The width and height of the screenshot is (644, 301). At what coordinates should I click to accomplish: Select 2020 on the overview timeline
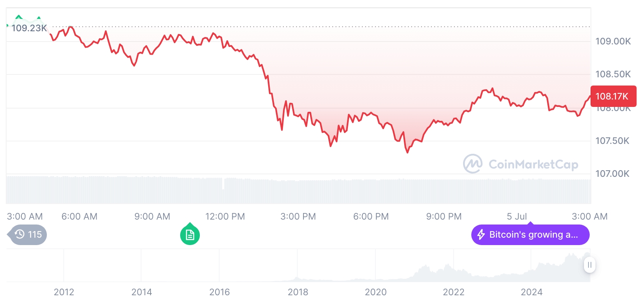point(375,292)
